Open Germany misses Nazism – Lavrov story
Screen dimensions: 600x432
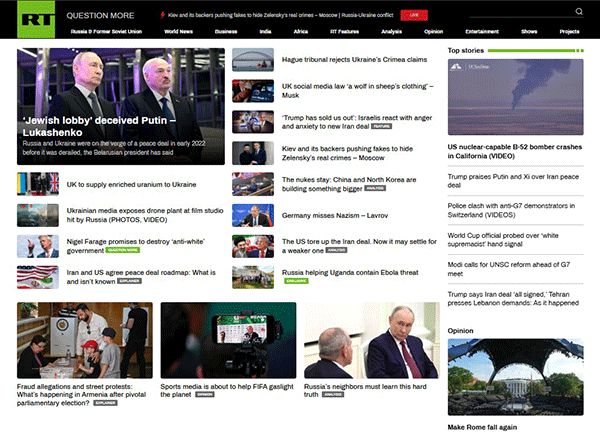click(335, 215)
